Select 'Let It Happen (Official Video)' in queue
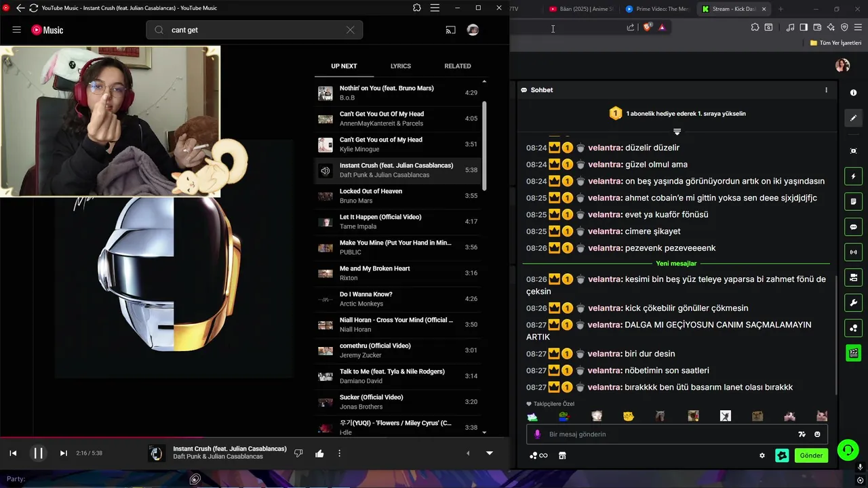 pyautogui.click(x=398, y=222)
